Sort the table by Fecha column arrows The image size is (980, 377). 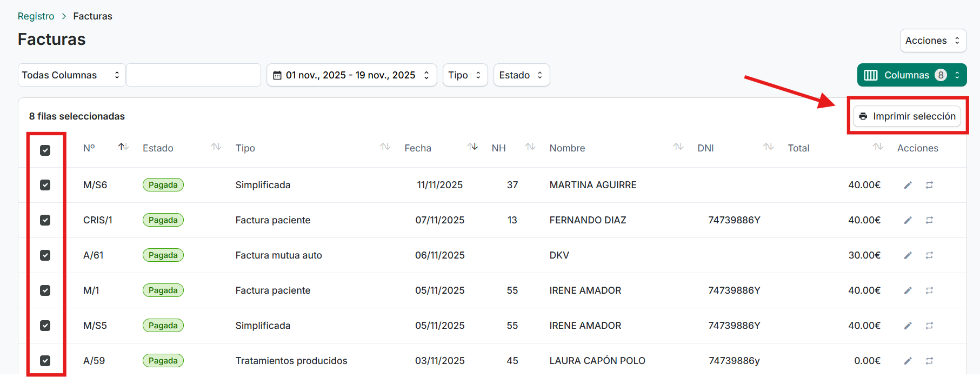472,147
